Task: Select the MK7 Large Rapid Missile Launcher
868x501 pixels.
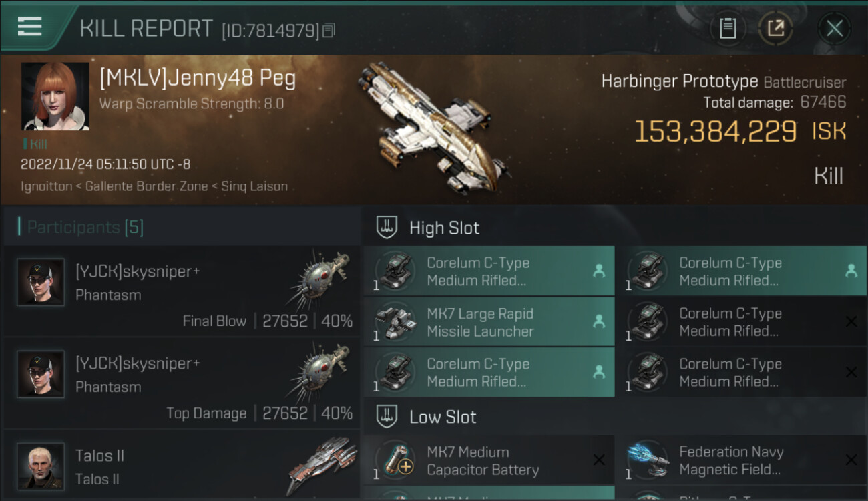Action: point(481,322)
